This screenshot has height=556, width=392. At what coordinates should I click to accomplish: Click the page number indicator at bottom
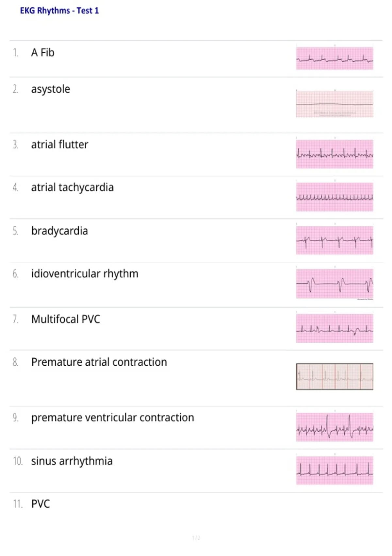(196, 538)
